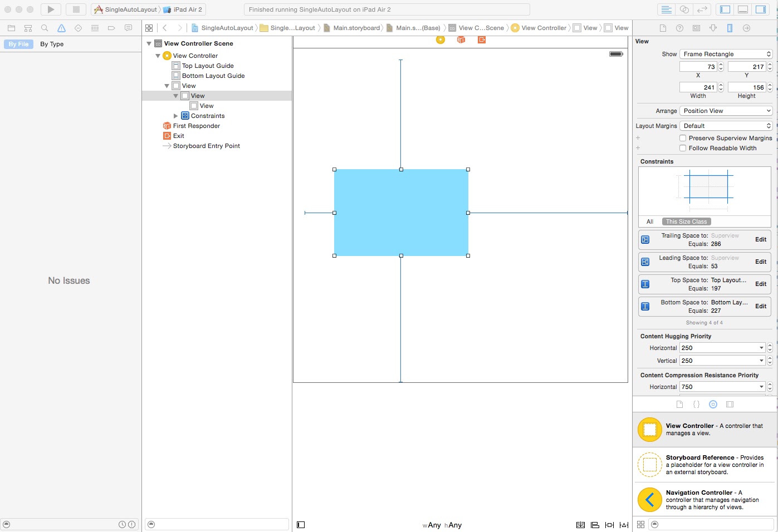
Task: Open the Attributes inspector
Action: pos(713,27)
